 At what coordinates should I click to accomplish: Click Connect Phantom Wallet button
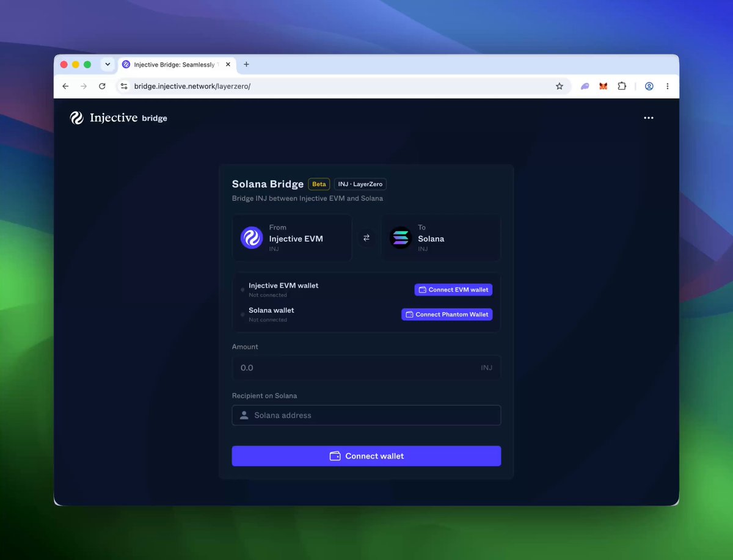point(447,315)
